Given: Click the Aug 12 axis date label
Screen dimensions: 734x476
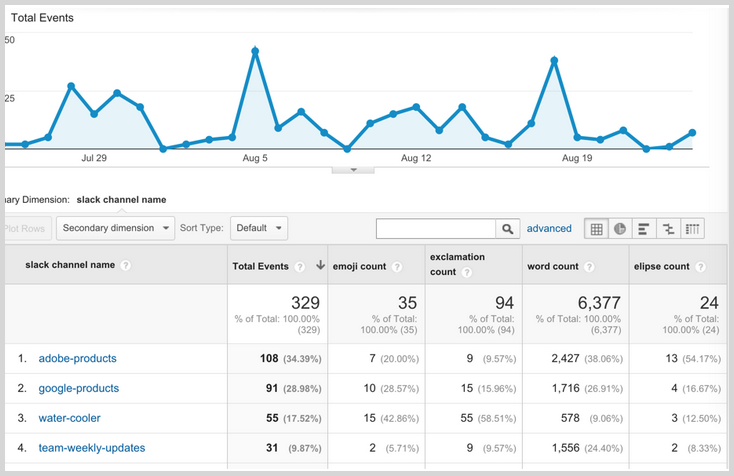Looking at the screenshot, I should (x=416, y=158).
